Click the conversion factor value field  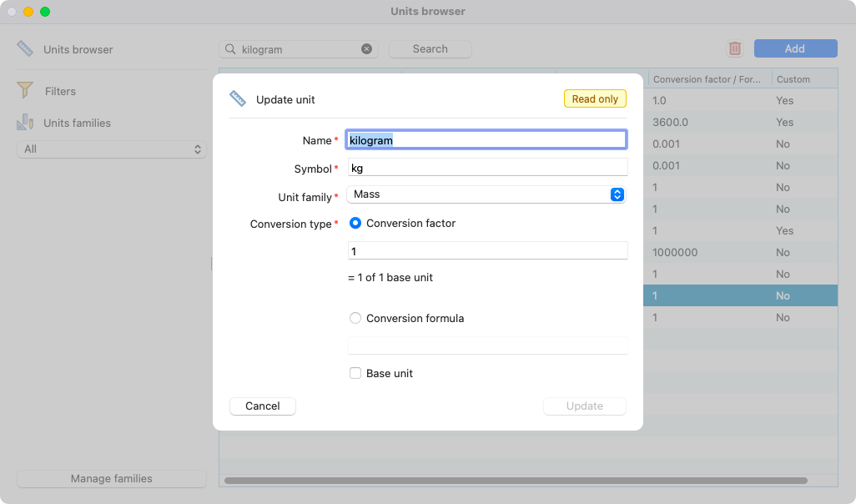click(x=487, y=250)
